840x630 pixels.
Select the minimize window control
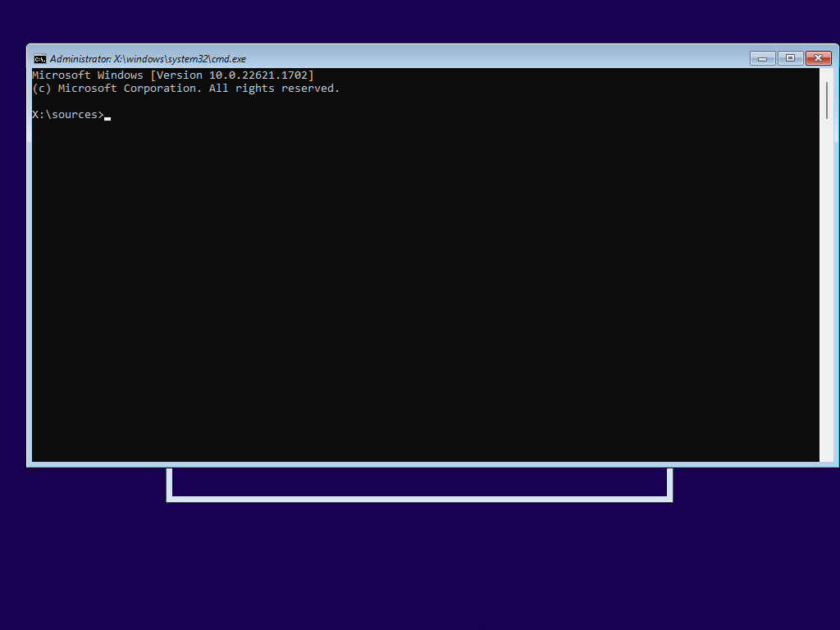point(761,58)
